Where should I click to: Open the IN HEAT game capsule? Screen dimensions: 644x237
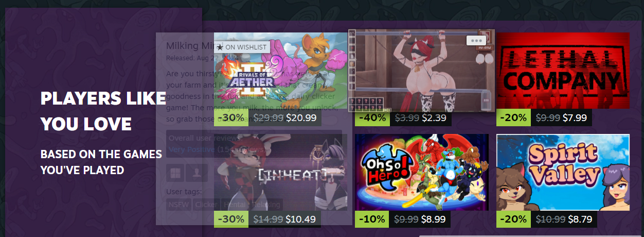281,172
